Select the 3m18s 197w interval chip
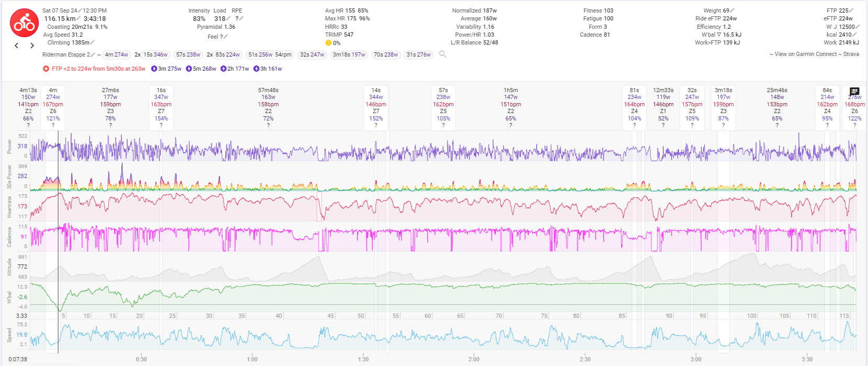Viewport: 868px width, 366px height. click(x=349, y=54)
